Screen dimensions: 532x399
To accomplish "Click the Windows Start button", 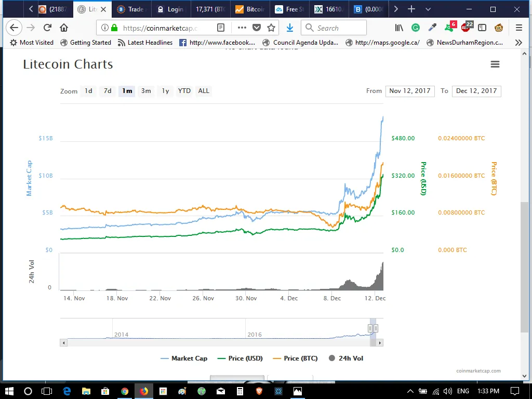I will click(x=9, y=391).
